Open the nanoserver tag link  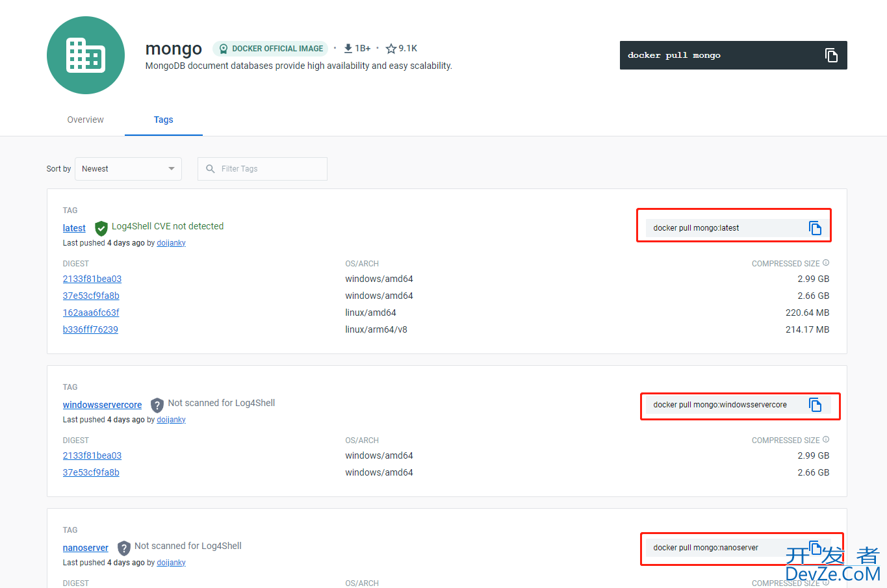pos(86,548)
